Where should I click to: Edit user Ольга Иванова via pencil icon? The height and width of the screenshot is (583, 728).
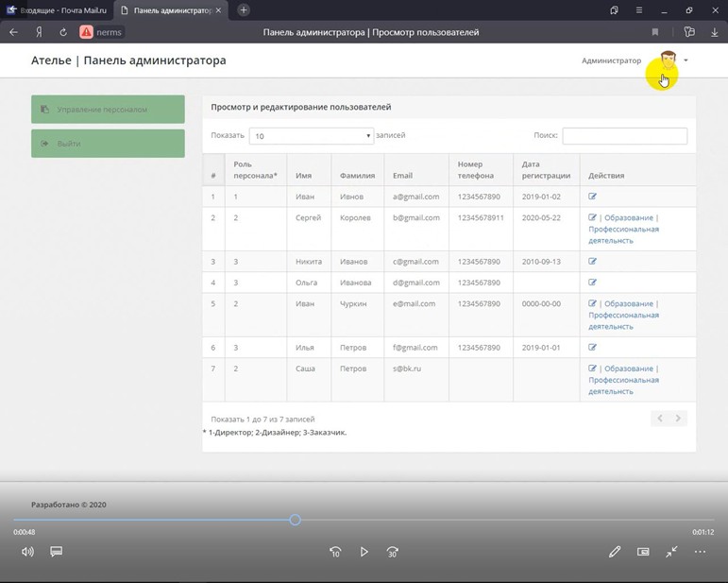coord(592,282)
